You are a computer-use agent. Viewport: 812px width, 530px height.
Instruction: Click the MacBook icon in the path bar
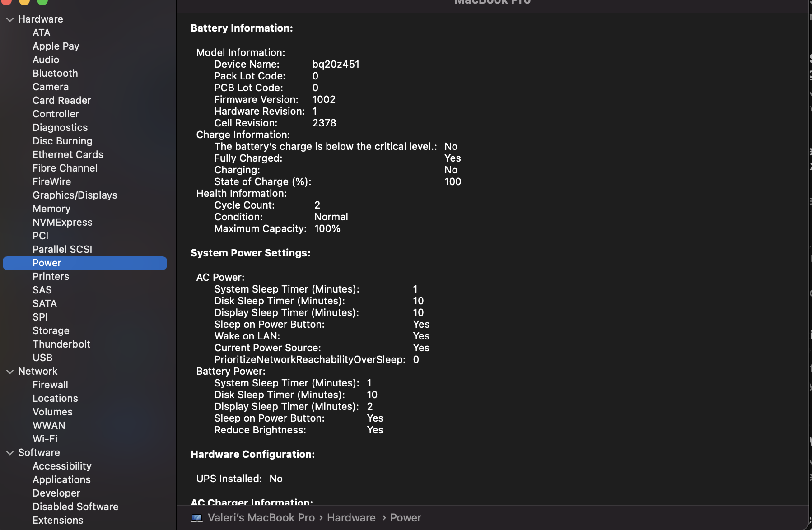[197, 518]
